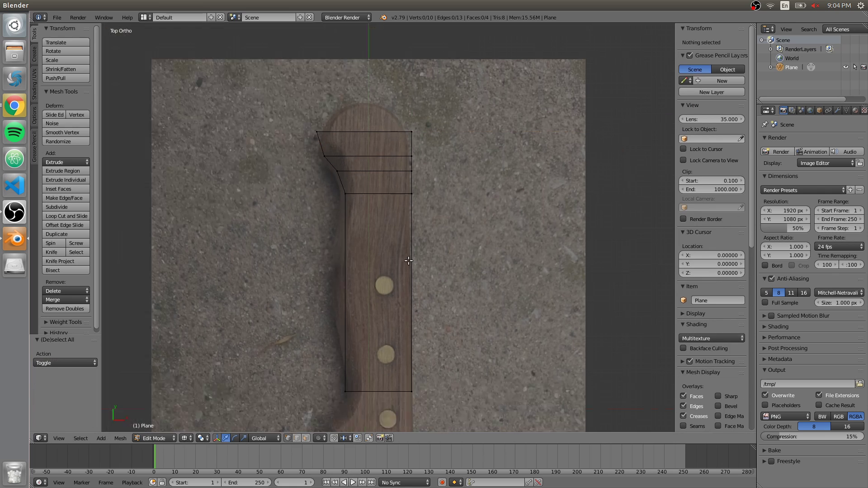
Task: Click the OpenGL render image icon
Action: point(380,438)
